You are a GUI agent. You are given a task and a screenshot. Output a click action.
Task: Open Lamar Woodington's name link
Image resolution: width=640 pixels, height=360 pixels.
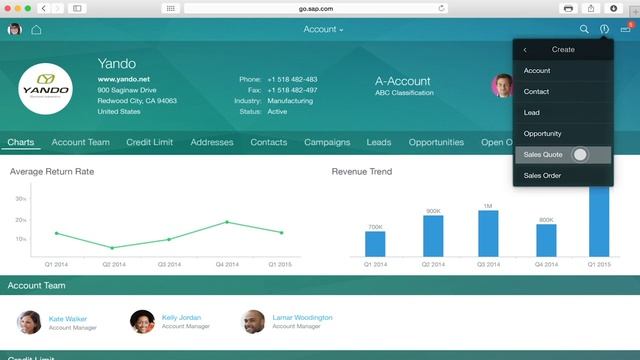[302, 317]
